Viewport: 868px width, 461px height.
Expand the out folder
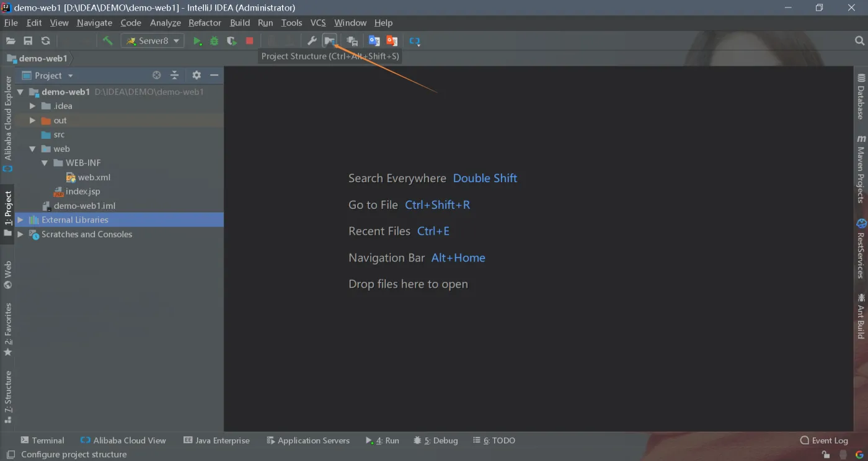tap(33, 120)
